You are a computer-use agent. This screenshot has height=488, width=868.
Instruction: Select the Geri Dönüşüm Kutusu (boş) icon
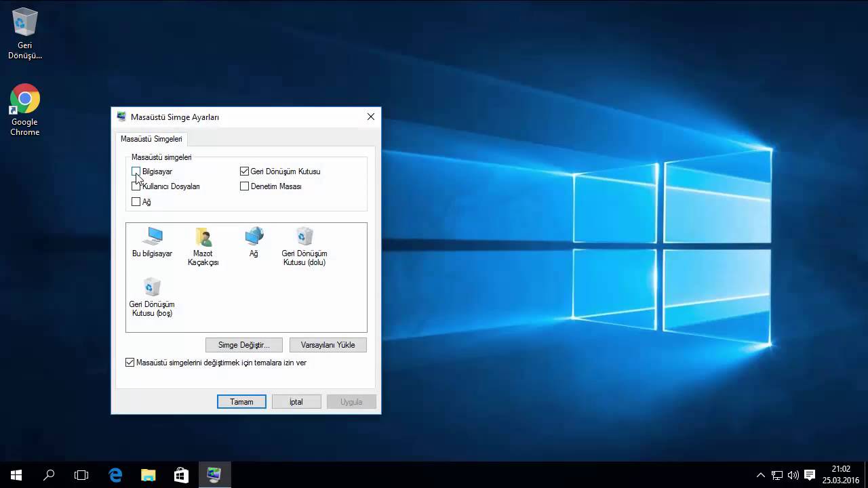click(151, 288)
